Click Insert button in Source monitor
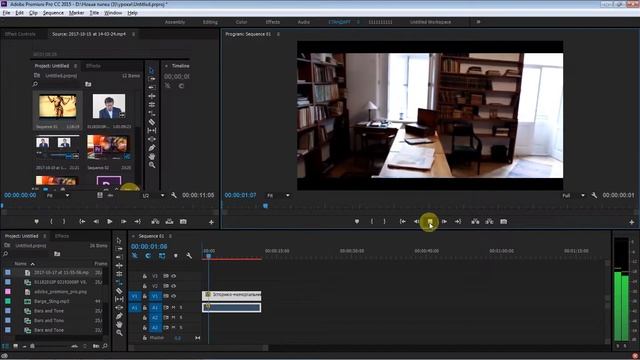 [155, 221]
